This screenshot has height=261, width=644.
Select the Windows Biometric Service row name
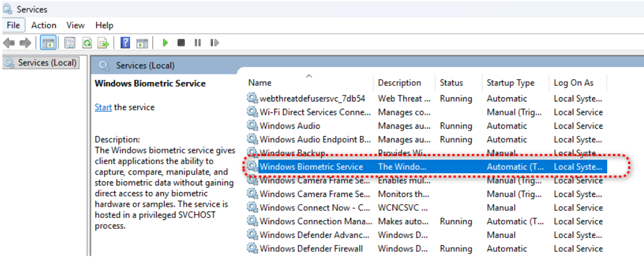tap(311, 167)
